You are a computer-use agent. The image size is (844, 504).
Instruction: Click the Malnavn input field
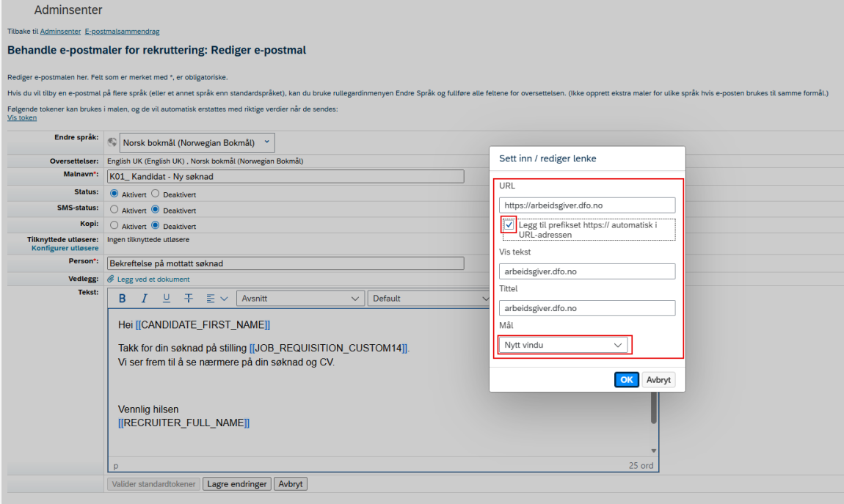(x=285, y=176)
